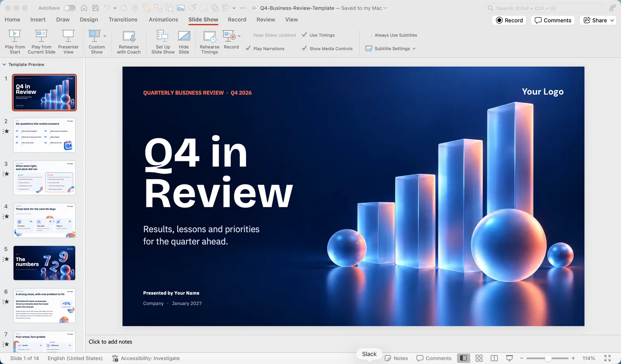The width and height of the screenshot is (621, 364).
Task: Switch to Reading View in status bar
Action: (494, 358)
